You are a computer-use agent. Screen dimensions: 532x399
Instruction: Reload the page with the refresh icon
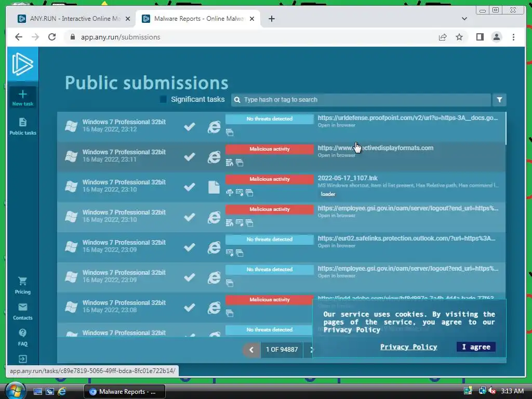point(52,37)
